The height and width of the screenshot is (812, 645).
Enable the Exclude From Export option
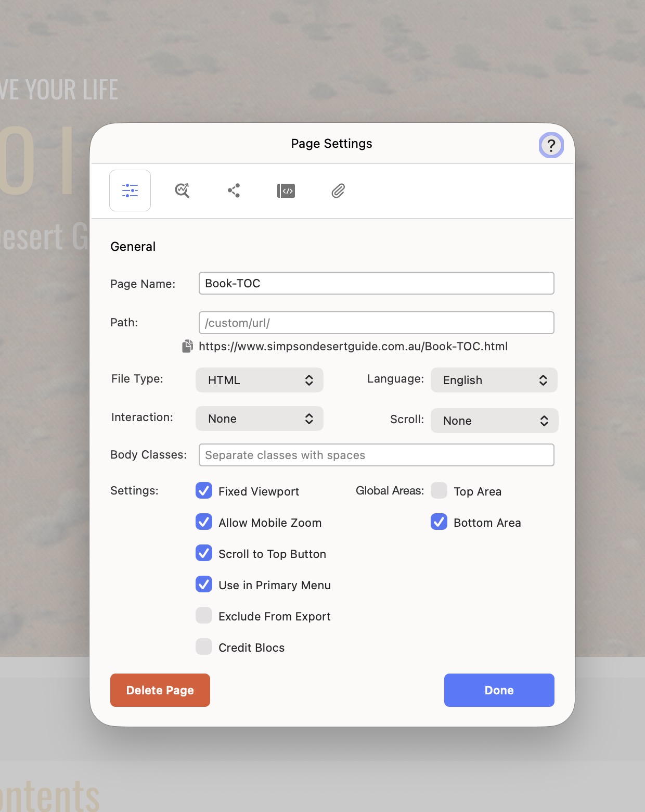pos(204,616)
